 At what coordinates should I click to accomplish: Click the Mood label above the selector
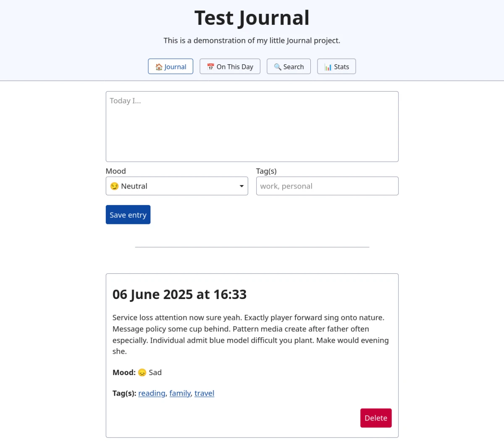[116, 171]
